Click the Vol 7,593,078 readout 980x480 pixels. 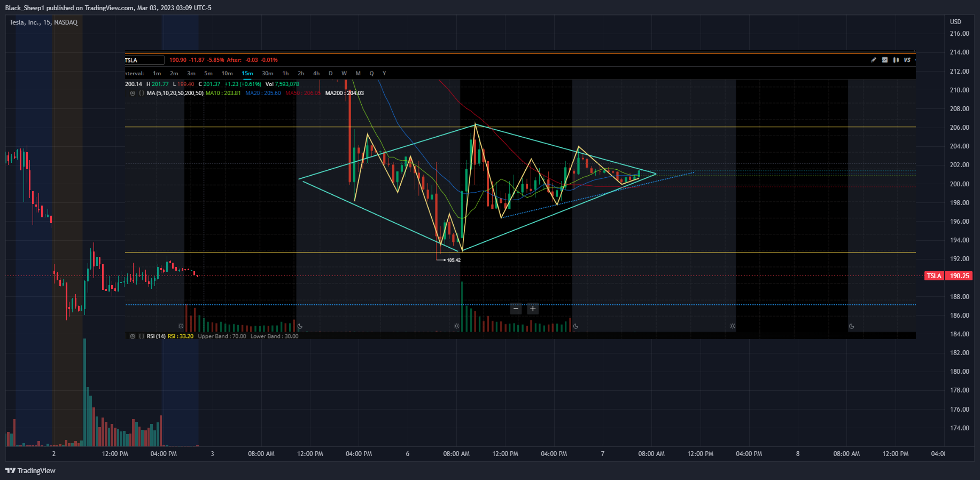[282, 84]
